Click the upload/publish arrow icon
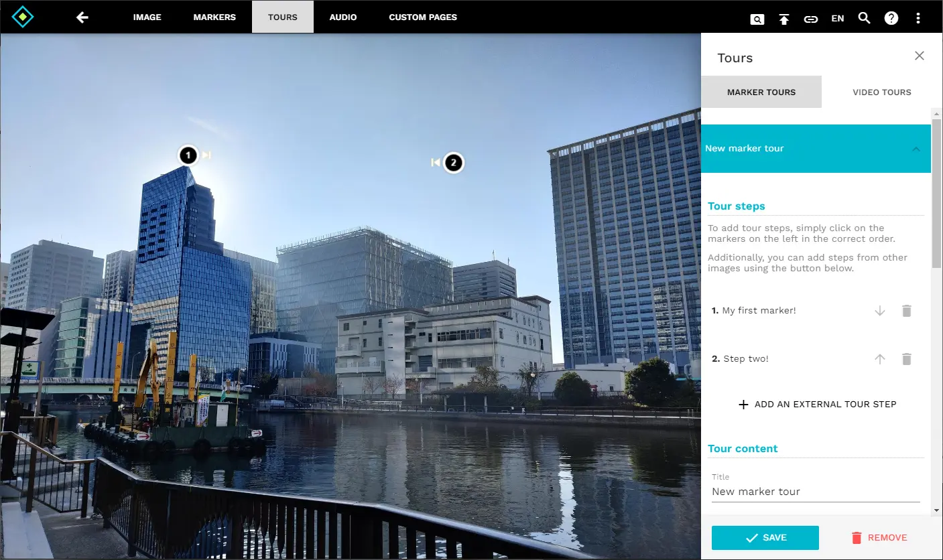This screenshot has width=943, height=560. point(784,19)
